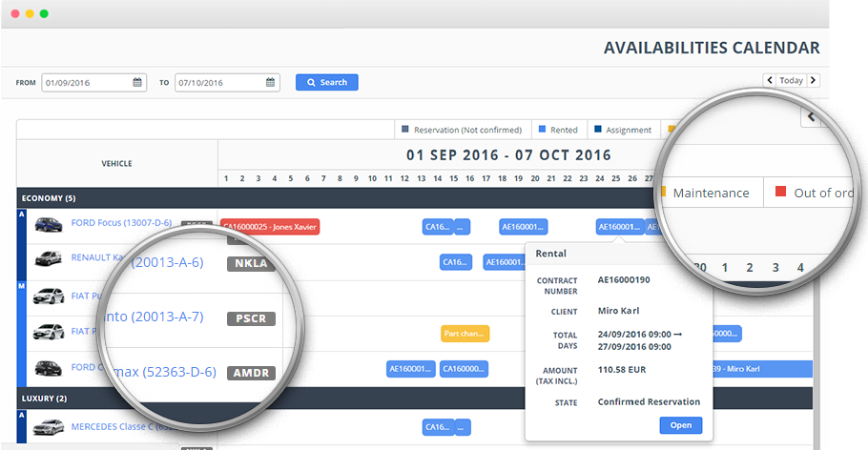Click day 15 in calendar header
This screenshot has width=868, height=450.
(x=453, y=179)
